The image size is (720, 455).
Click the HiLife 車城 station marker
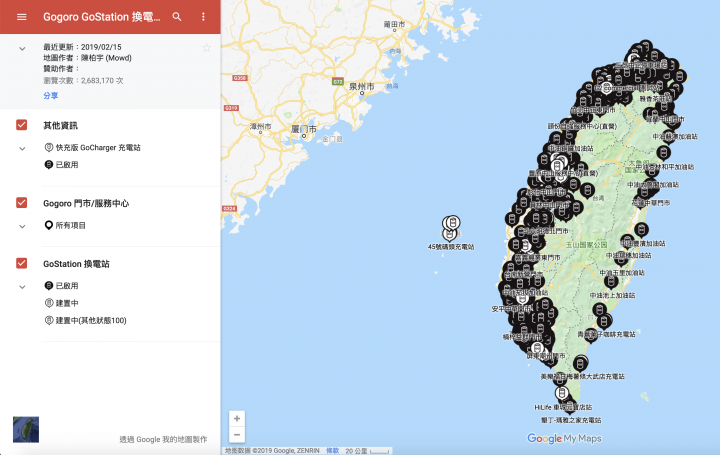pyautogui.click(x=561, y=393)
